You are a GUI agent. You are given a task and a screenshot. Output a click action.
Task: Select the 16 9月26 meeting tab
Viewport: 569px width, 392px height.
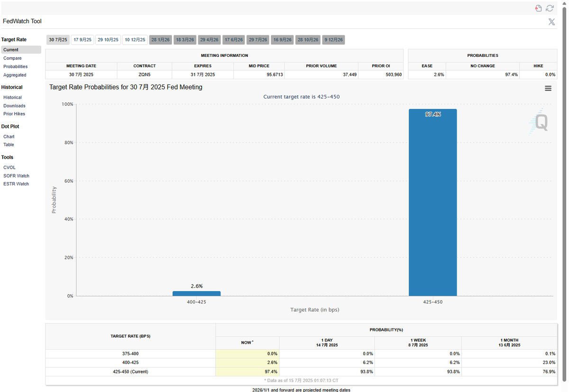(282, 40)
